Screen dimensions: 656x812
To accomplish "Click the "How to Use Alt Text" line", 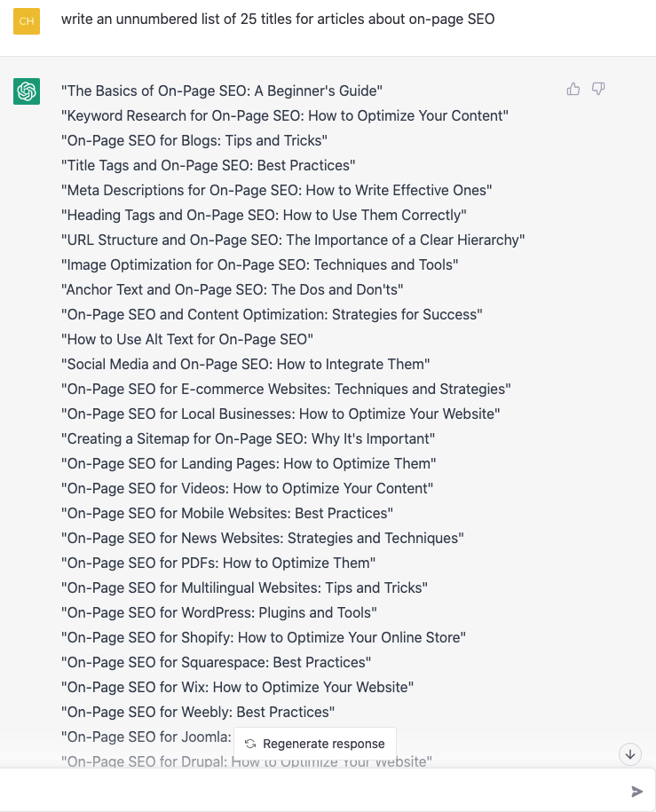I will click(x=187, y=339).
